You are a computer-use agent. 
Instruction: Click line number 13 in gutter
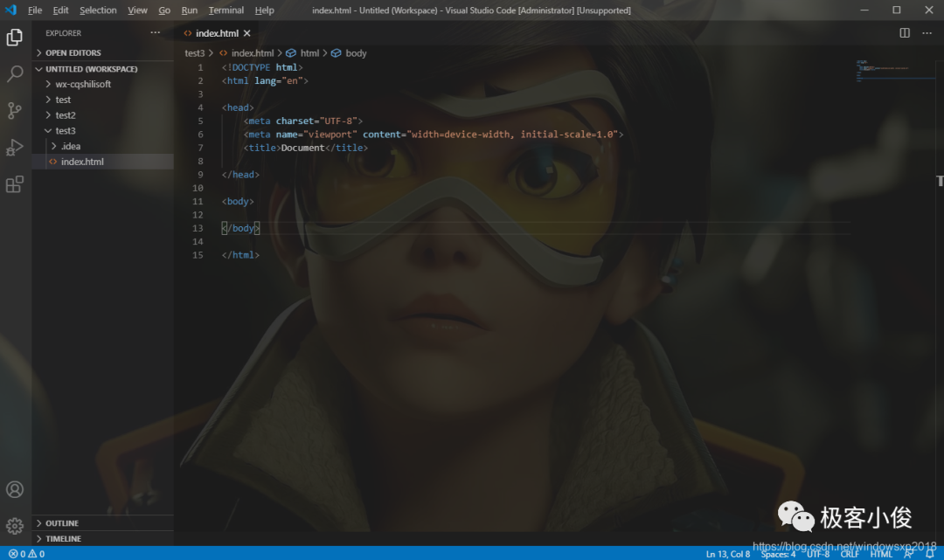(198, 229)
